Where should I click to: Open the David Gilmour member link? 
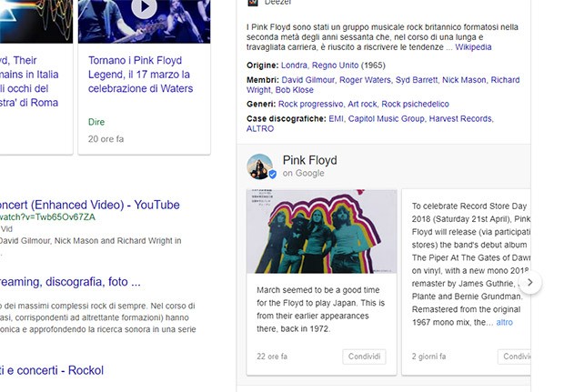coord(307,80)
